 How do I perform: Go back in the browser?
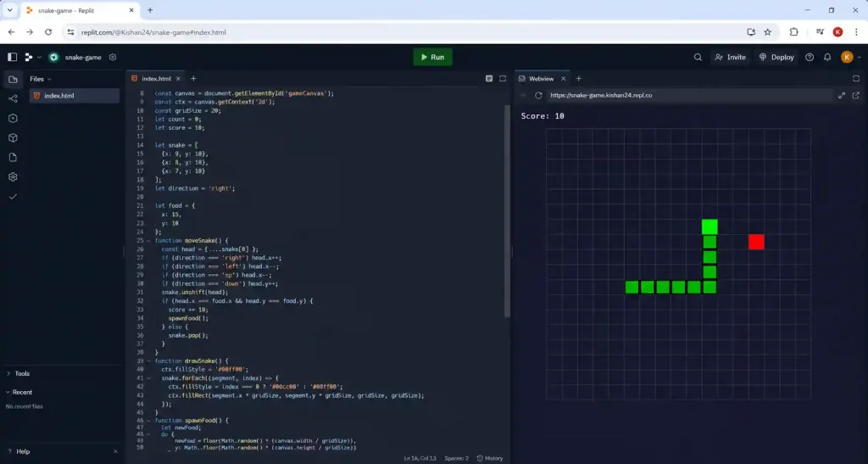[x=12, y=32]
